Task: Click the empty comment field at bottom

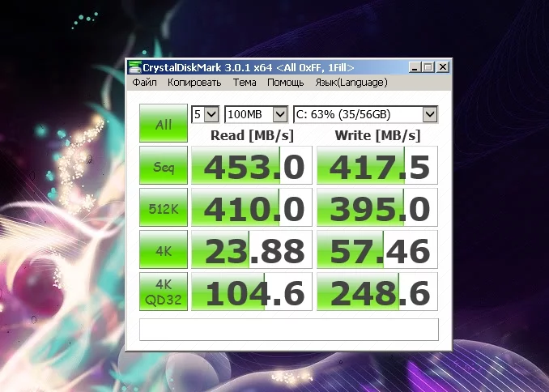Action: pyautogui.click(x=289, y=330)
